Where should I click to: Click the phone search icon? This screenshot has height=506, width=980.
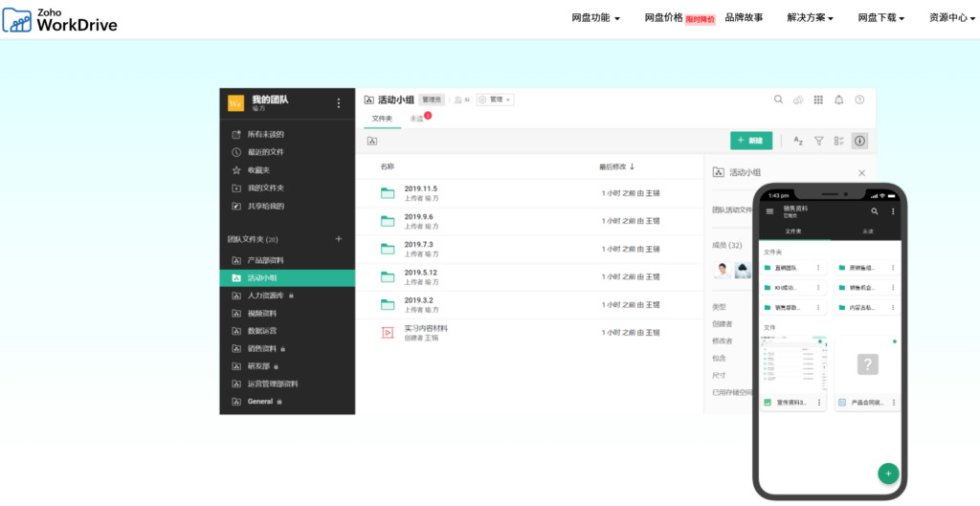[875, 211]
